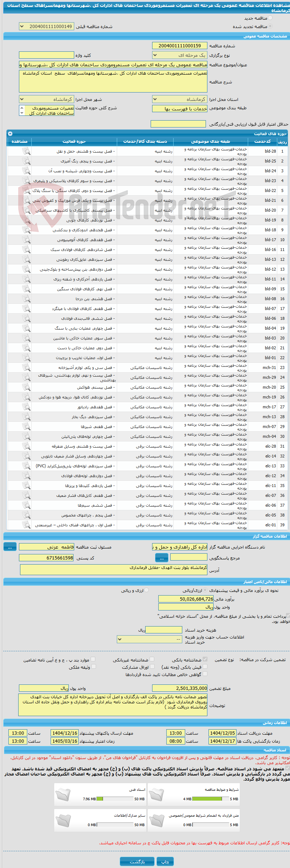Click the مشاهده column header
Image resolution: width=290 pixels, height=868 pixels.
coord(20,141)
